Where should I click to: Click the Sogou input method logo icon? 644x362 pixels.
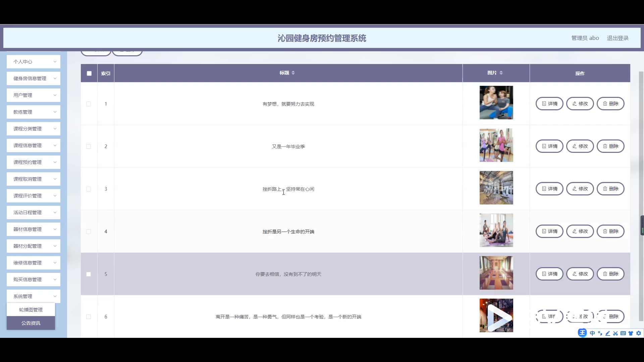[582, 333]
